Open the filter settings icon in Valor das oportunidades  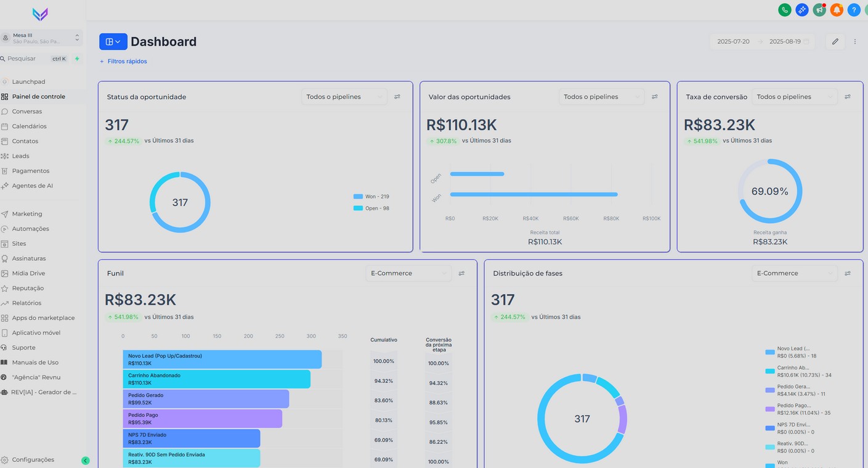tap(655, 97)
